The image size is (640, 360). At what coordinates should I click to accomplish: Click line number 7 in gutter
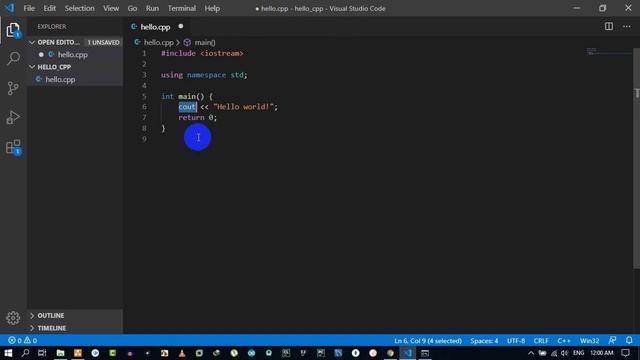click(144, 118)
